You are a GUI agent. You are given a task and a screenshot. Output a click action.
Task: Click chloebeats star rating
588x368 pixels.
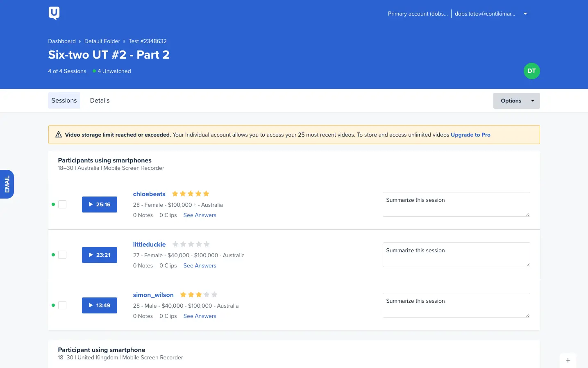191,194
